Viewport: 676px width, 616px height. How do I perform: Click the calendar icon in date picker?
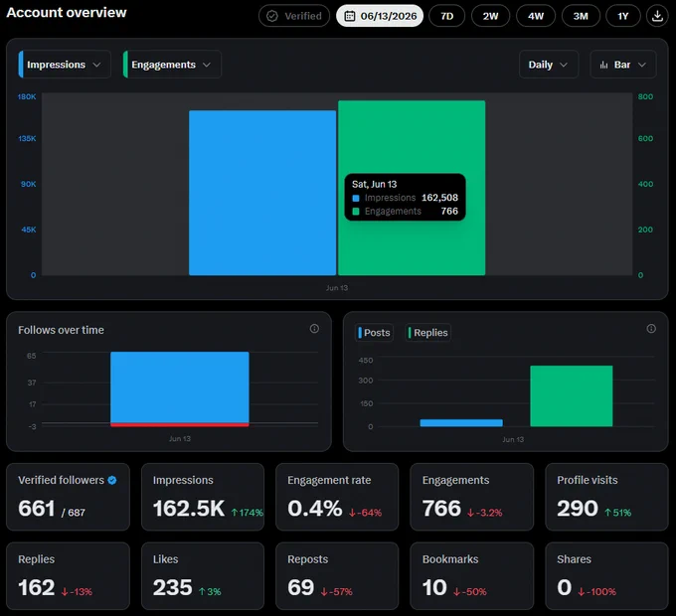(350, 16)
